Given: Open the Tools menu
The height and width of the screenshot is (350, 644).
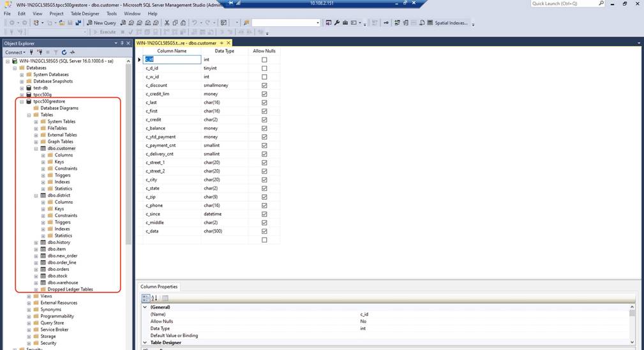Looking at the screenshot, I should coord(112,13).
